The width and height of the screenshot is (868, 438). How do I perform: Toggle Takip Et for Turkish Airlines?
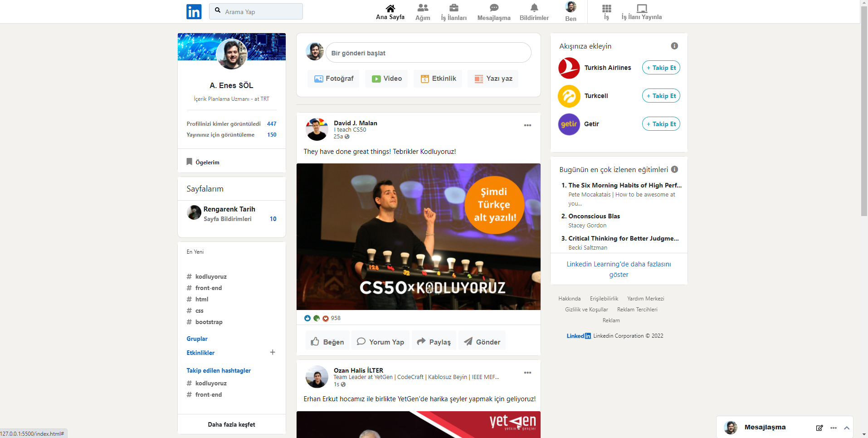[x=660, y=67]
